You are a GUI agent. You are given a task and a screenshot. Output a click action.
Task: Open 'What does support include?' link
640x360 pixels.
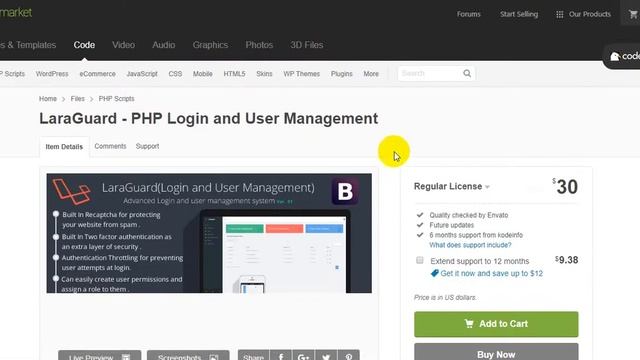470,245
